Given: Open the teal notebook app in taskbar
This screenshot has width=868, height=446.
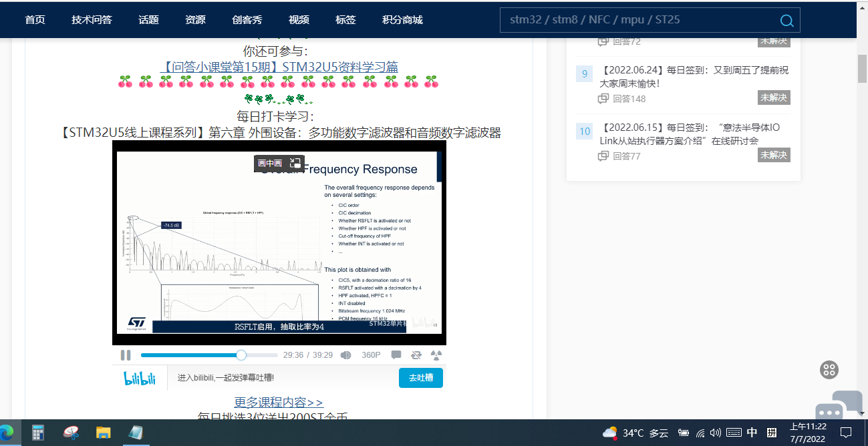Looking at the screenshot, I should click(x=136, y=433).
